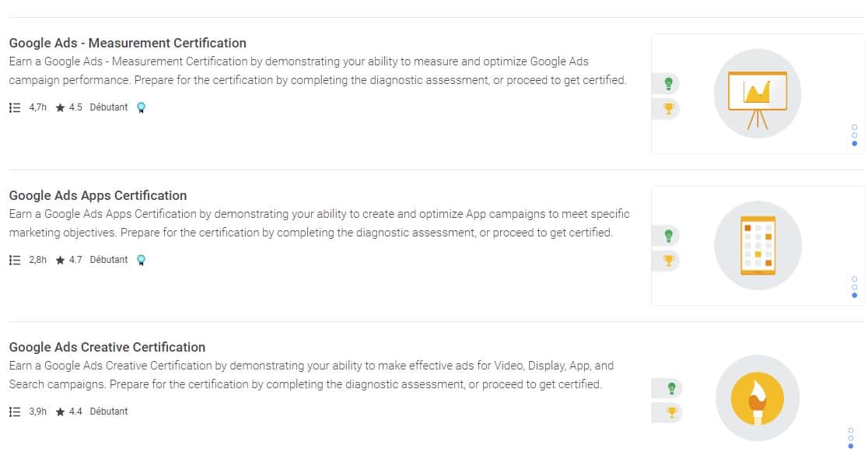Click the easel chart illustration on the Measurement card

757,93
